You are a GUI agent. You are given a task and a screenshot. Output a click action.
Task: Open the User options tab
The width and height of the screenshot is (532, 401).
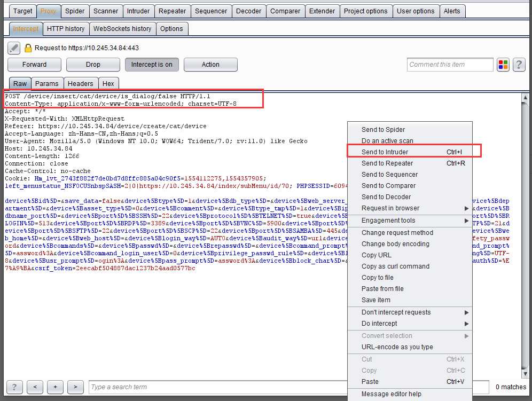tap(416, 11)
